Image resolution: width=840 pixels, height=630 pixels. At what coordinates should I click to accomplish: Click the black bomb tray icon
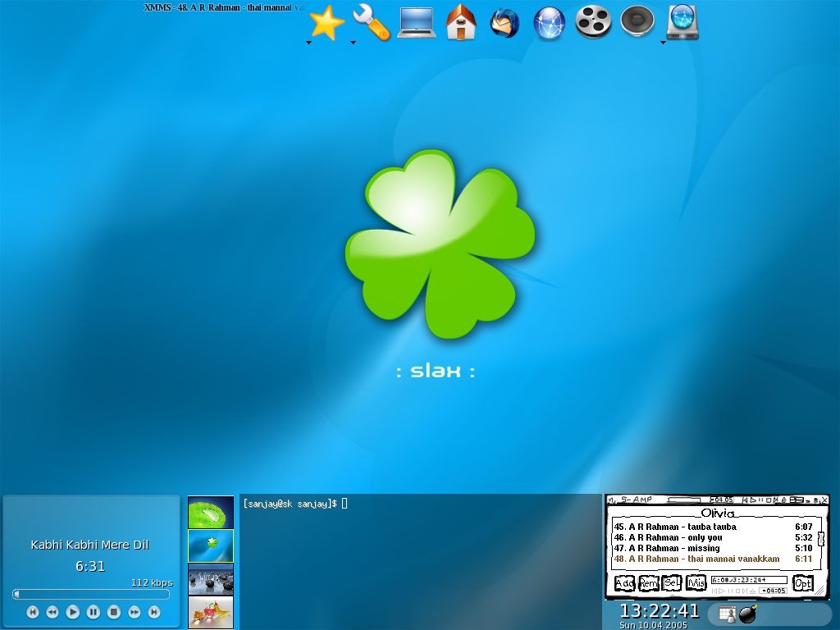(748, 614)
